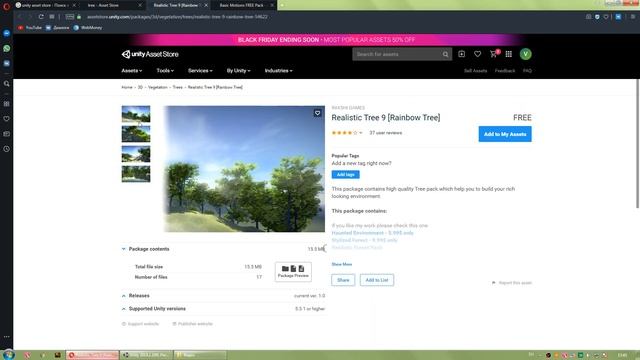Select the second tree thumbnail
This screenshot has width=640, height=360.
(x=136, y=134)
